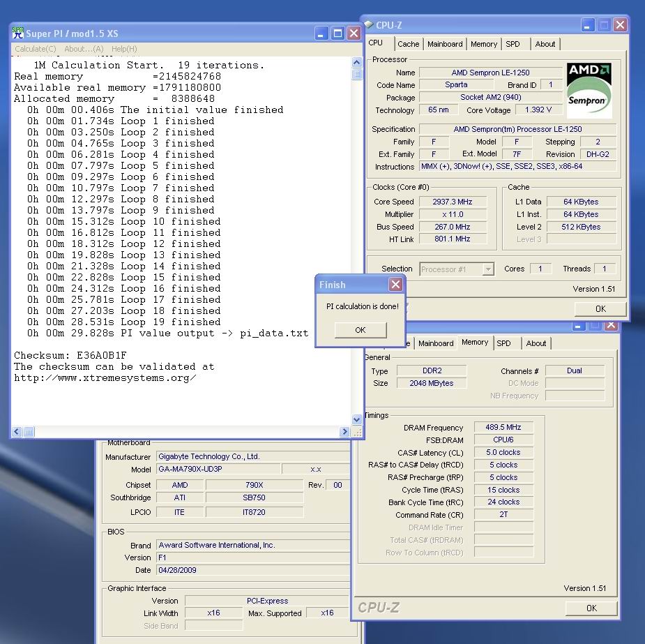Click Super PI vertical scroll down arrow
Image resolution: width=645 pixels, height=644 pixels.
(x=356, y=419)
